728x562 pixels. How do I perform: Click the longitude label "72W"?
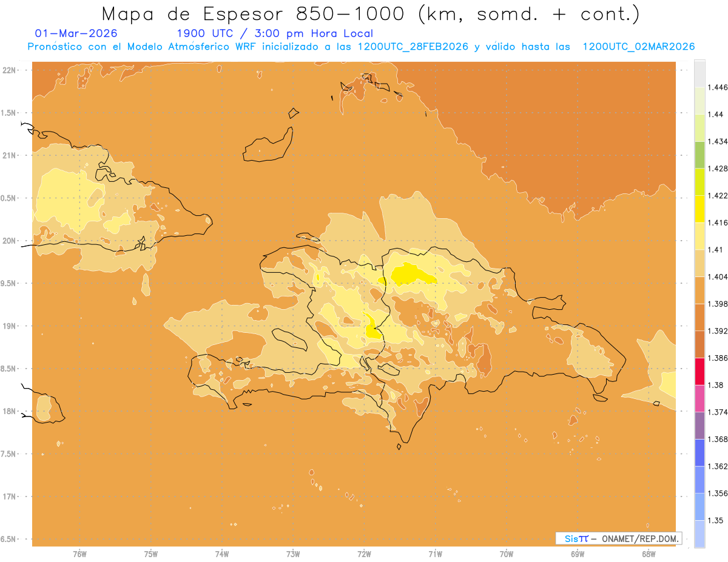click(x=364, y=554)
